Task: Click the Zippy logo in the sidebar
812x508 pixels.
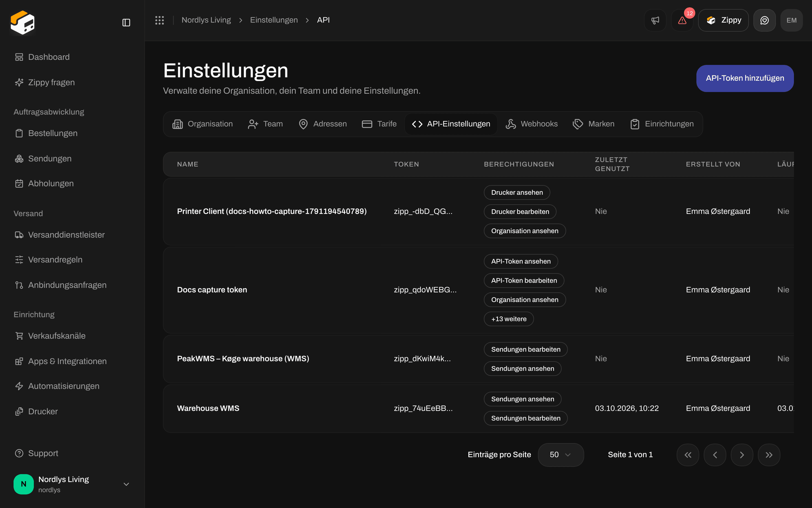Action: click(x=23, y=22)
